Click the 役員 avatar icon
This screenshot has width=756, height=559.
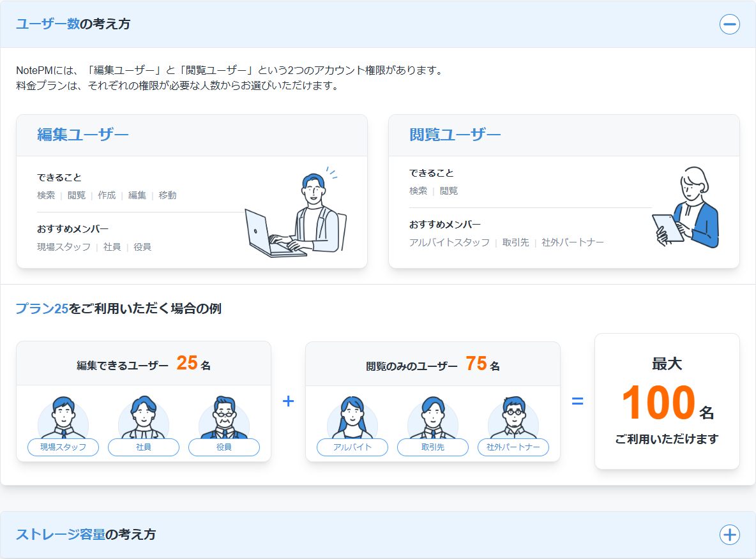coord(224,417)
